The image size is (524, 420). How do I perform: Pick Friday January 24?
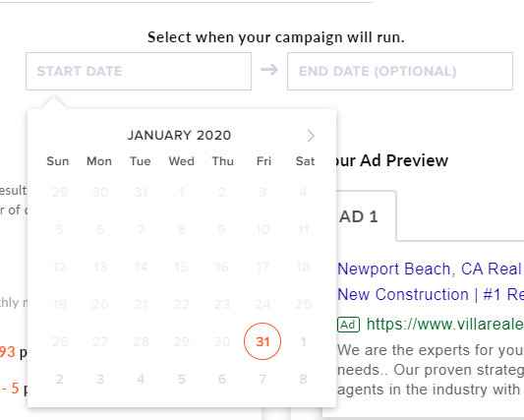coord(262,304)
